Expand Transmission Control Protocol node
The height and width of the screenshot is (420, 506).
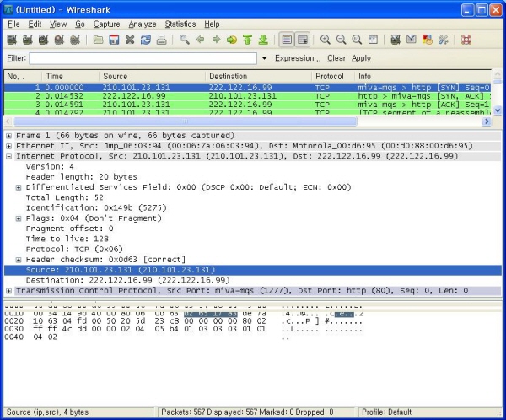pos(8,291)
